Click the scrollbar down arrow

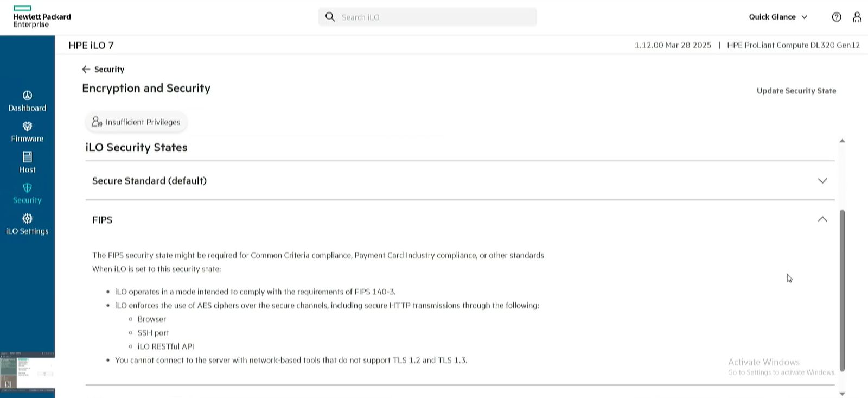pos(842,394)
